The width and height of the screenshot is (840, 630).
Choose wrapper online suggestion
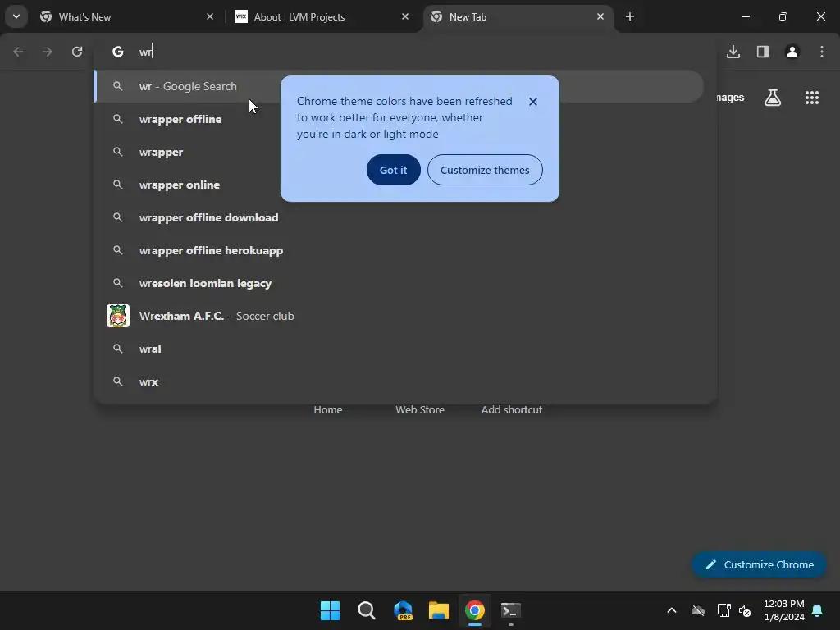click(399, 185)
